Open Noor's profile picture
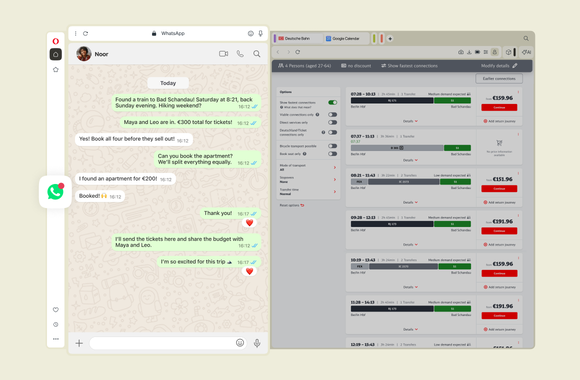The width and height of the screenshot is (580, 380). [x=84, y=54]
